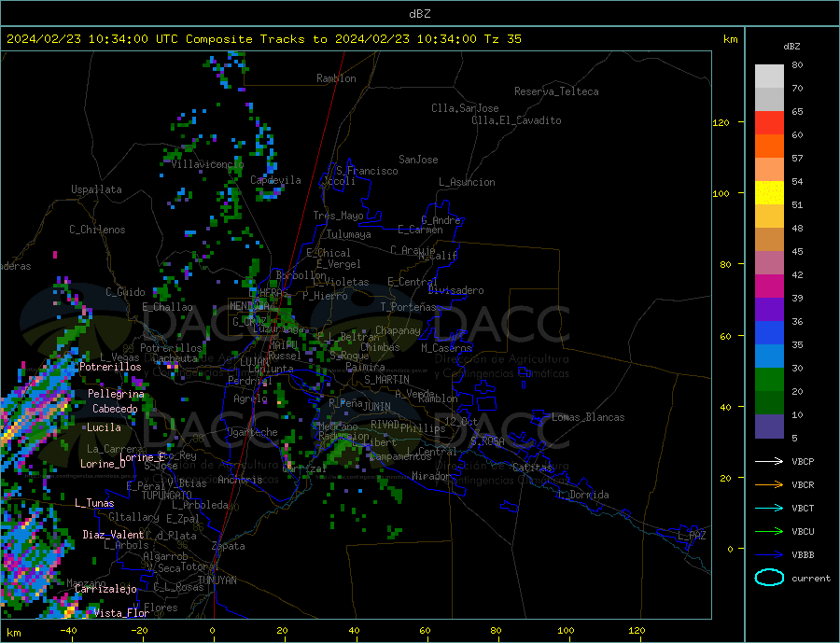Click the 'Potrerillos' pink map label
Screen dimensions: 840x643
pyautogui.click(x=110, y=367)
